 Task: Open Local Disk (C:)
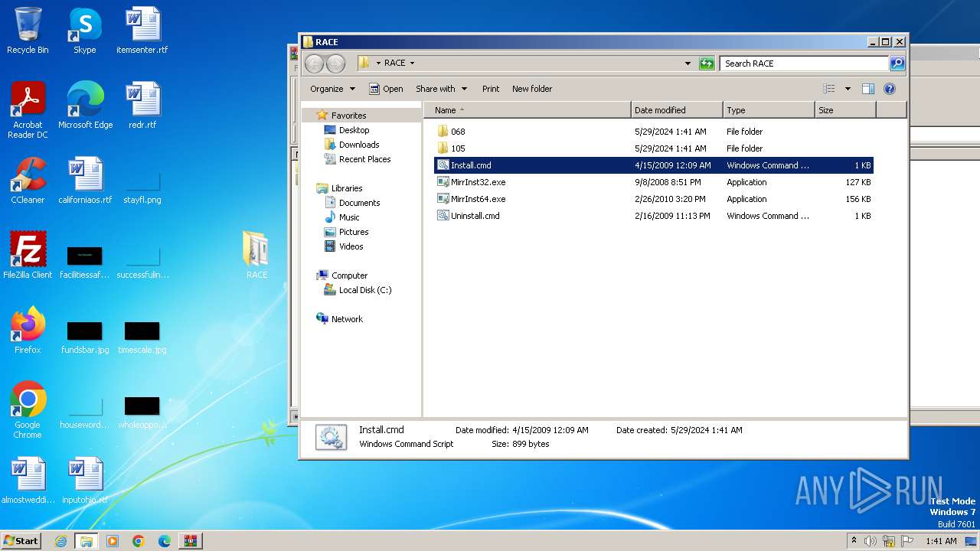(x=365, y=290)
